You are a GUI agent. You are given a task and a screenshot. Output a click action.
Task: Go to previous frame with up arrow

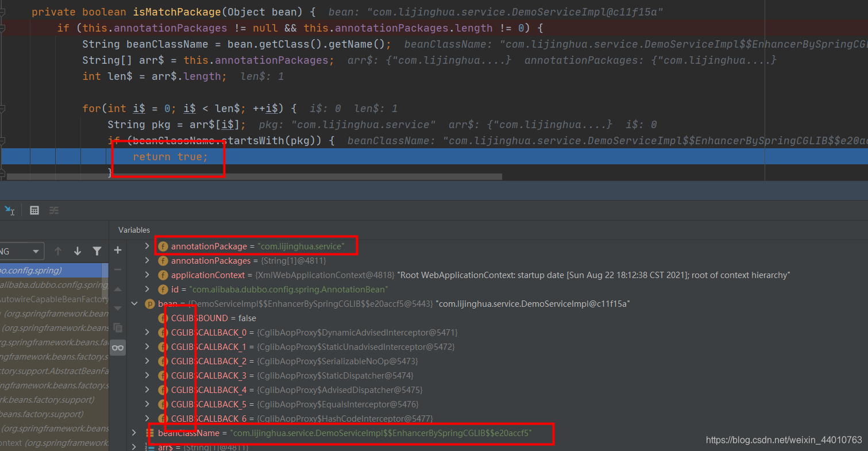coord(58,251)
